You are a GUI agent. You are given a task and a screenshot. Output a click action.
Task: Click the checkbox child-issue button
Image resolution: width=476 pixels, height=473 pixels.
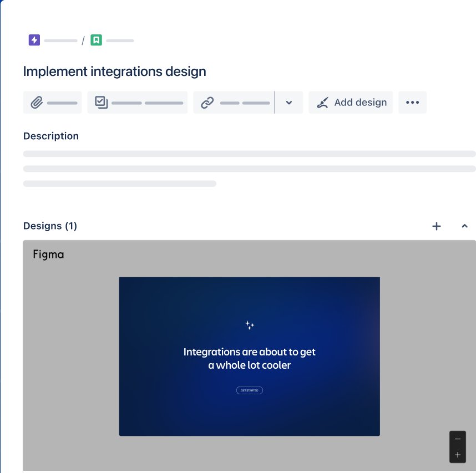coord(138,103)
